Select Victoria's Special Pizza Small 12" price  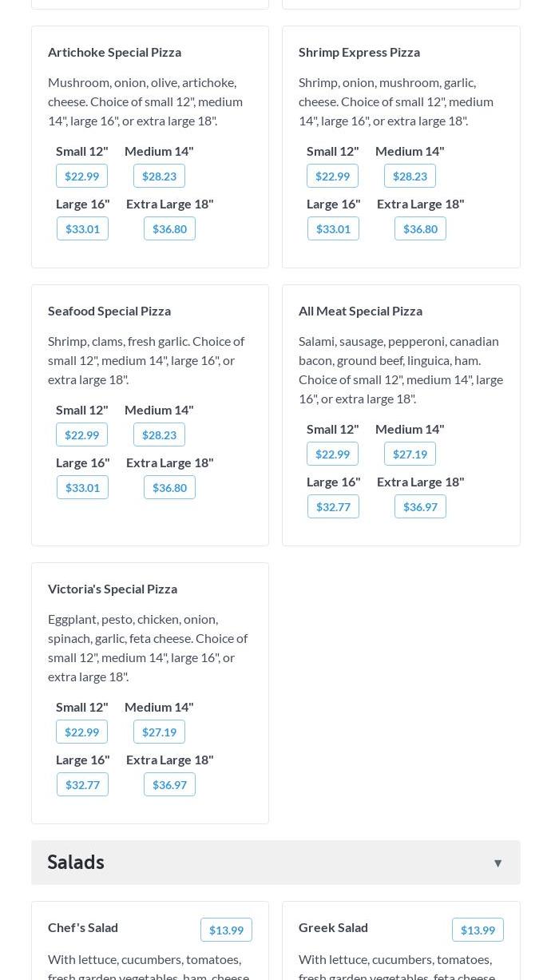pos(81,732)
